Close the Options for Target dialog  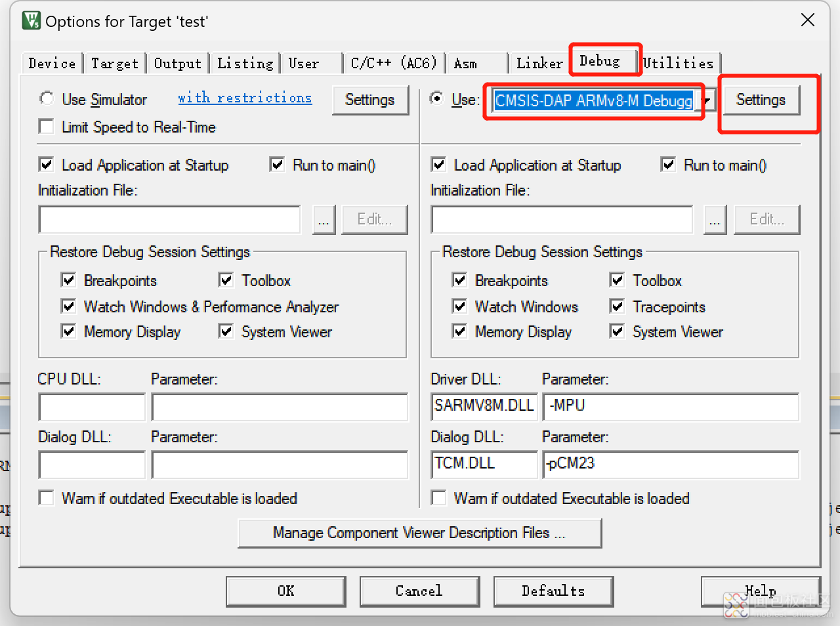(808, 20)
